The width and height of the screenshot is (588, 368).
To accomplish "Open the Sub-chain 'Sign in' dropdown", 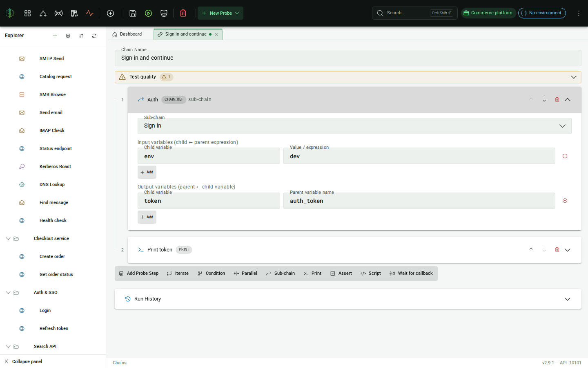I will 354,126.
